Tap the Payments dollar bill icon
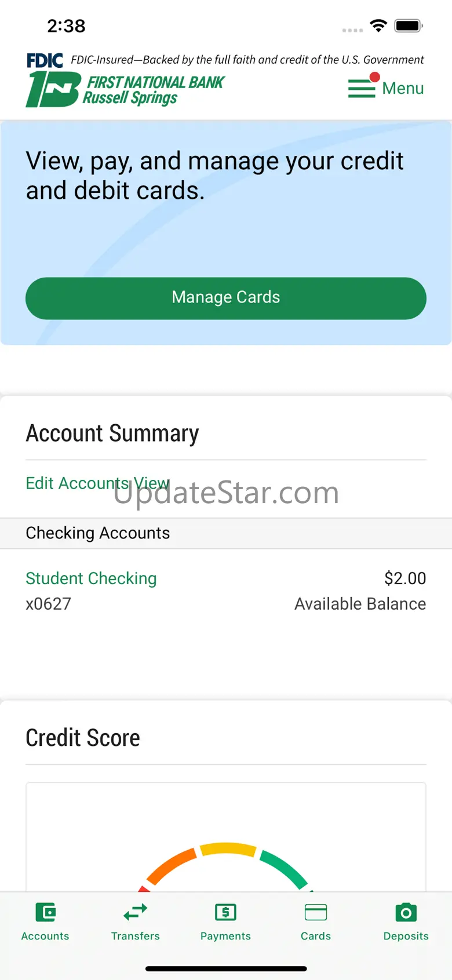This screenshot has height=980, width=452. (x=225, y=912)
